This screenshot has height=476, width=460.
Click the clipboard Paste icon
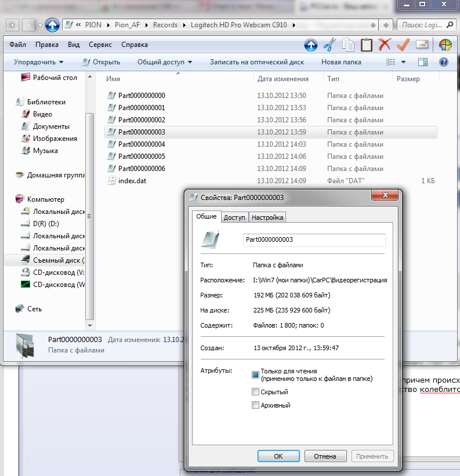coord(366,45)
